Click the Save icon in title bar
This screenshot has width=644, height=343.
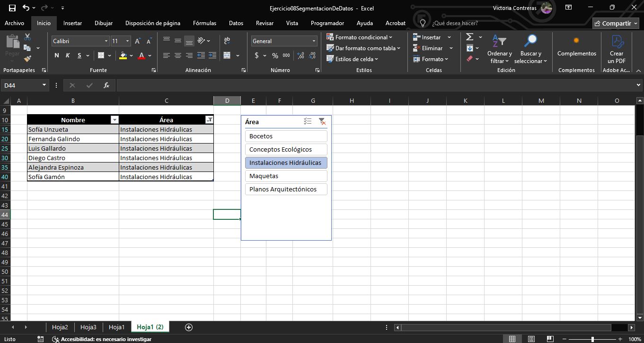pyautogui.click(x=12, y=8)
